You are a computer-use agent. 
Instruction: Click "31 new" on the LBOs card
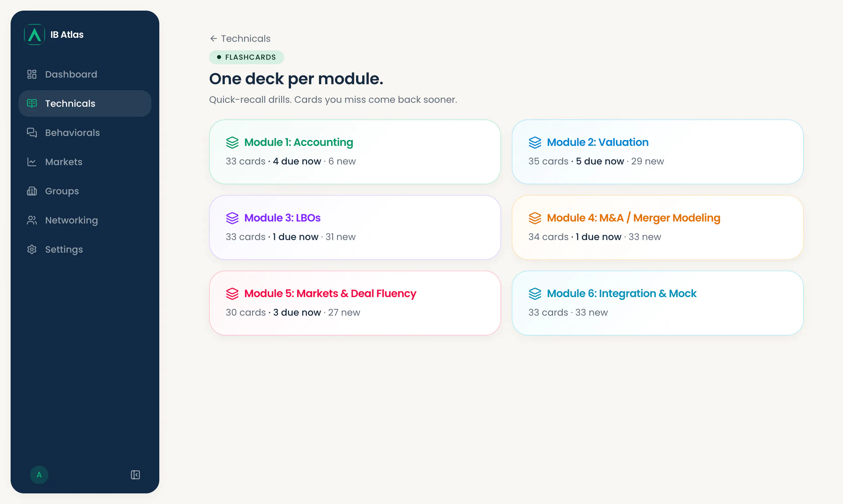[340, 237]
